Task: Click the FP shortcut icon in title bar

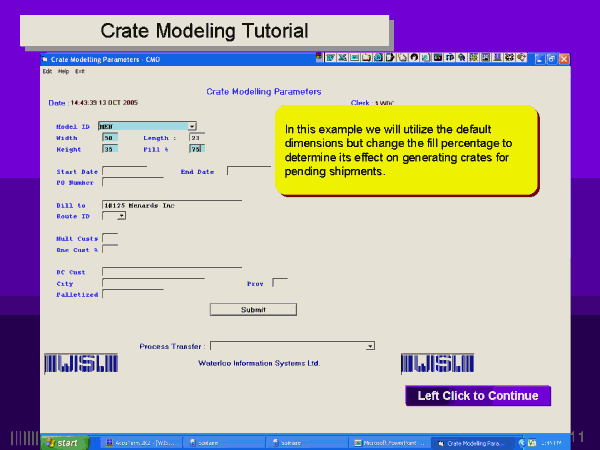Action: pyautogui.click(x=451, y=58)
